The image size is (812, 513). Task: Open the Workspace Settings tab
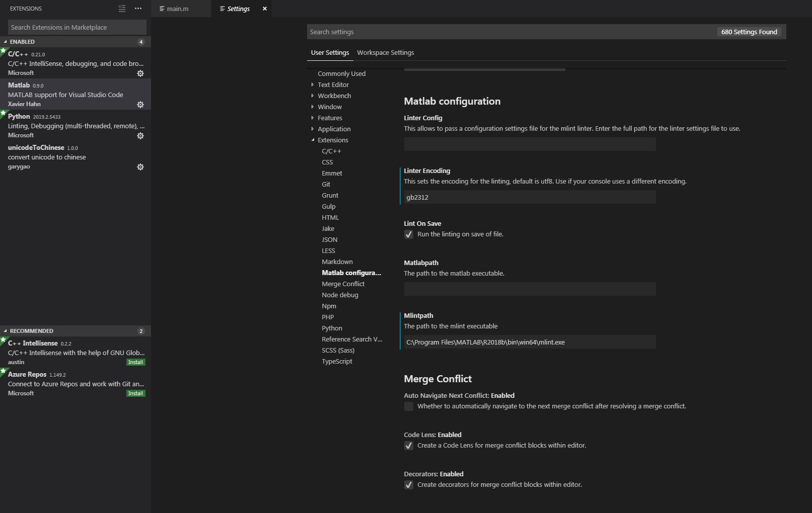coord(386,52)
